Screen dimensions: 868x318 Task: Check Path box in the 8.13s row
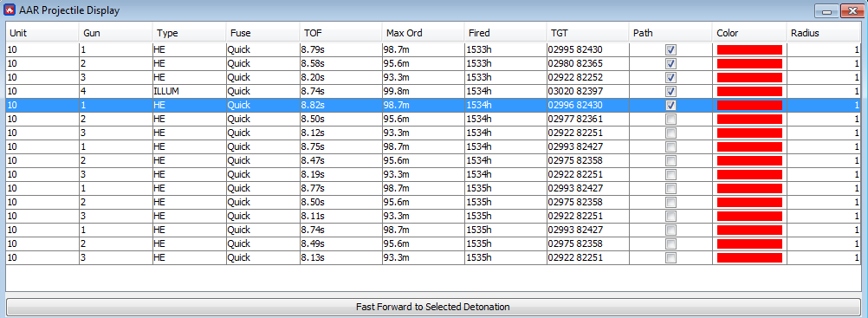point(671,257)
